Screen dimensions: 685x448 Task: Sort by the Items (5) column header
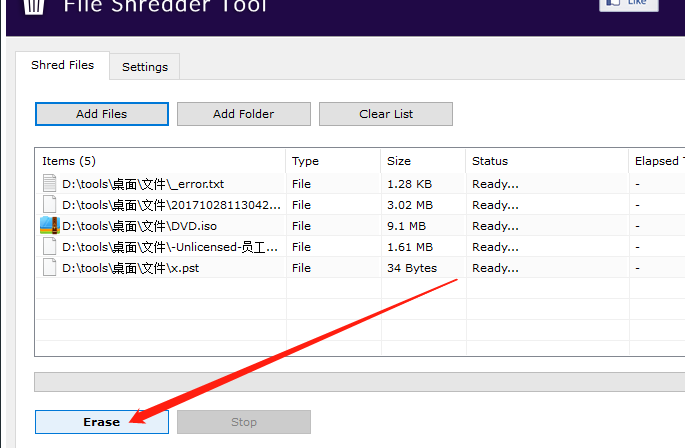160,161
